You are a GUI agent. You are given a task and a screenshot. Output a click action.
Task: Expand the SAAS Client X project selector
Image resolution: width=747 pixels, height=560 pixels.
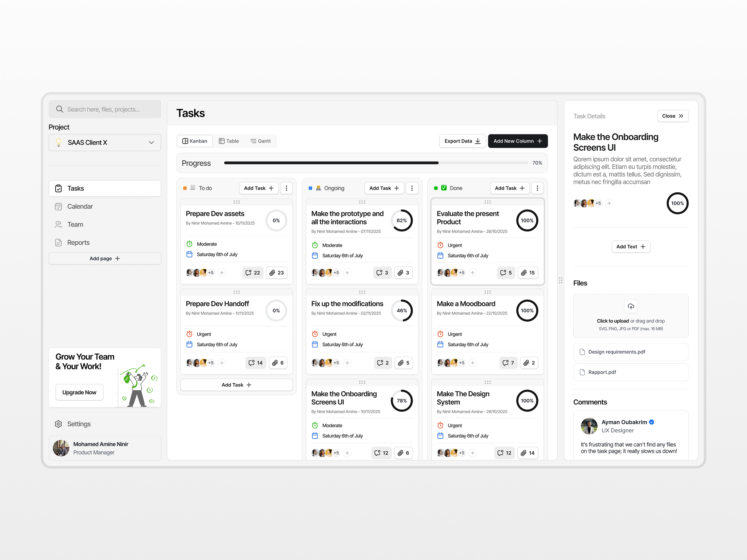pos(152,143)
